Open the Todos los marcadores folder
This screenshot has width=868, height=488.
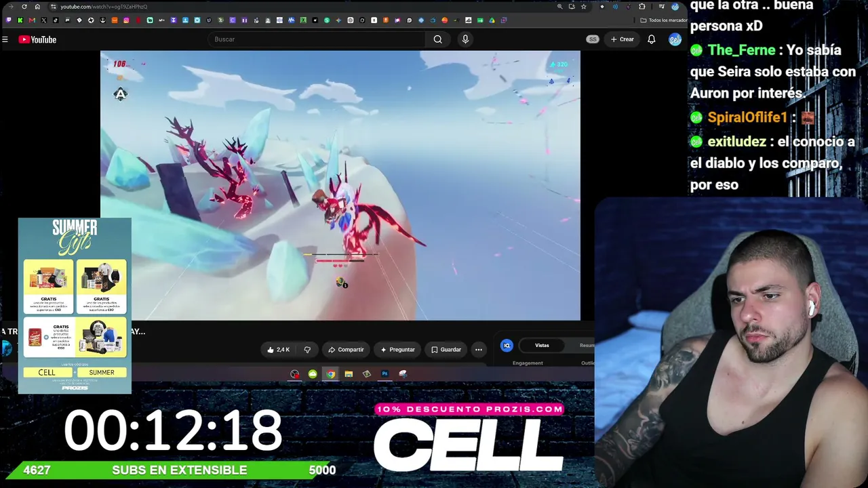tap(665, 20)
